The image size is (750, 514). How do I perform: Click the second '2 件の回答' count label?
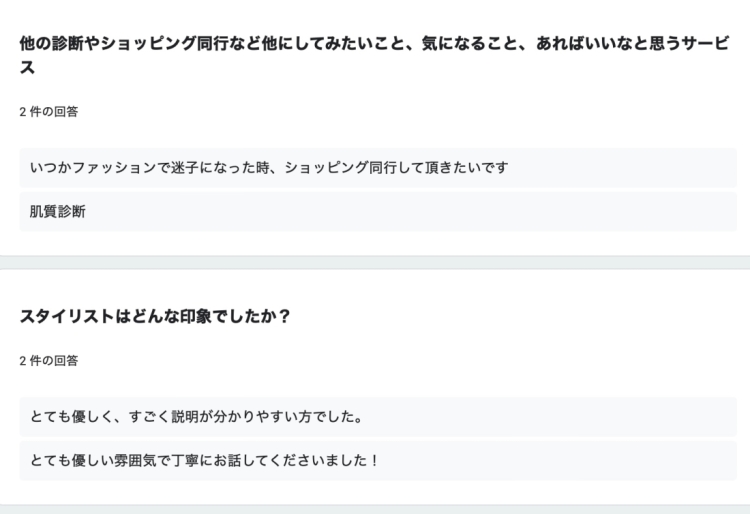click(49, 361)
